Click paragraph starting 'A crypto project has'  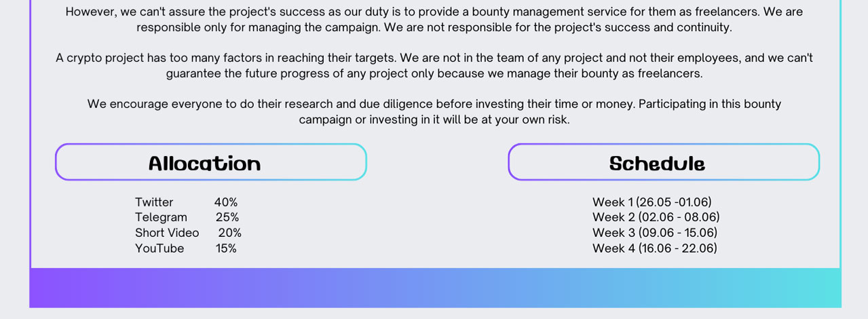434,66
